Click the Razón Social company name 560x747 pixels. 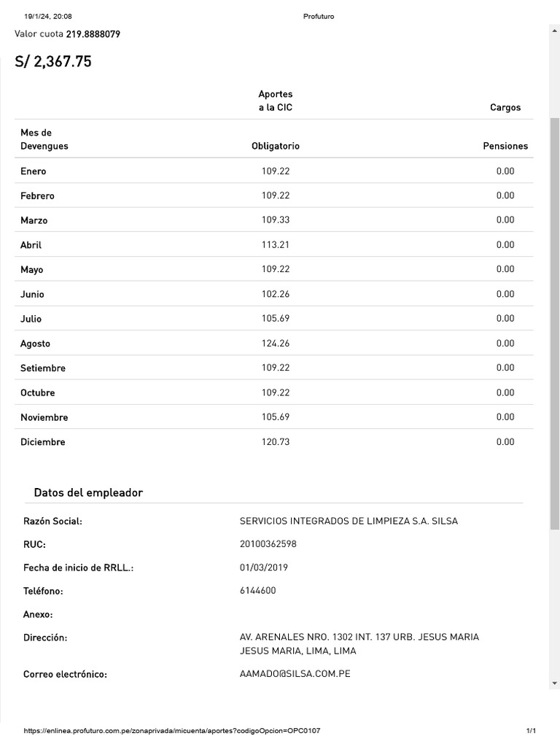point(349,521)
